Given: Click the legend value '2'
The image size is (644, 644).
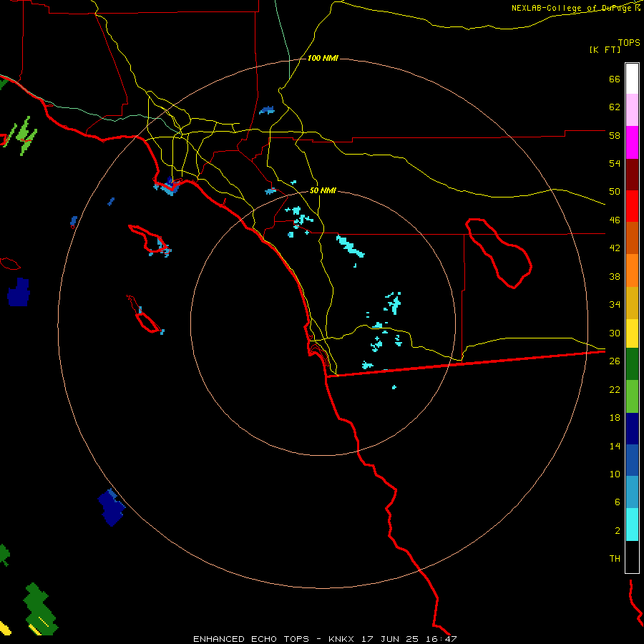Looking at the screenshot, I should pyautogui.click(x=618, y=531).
